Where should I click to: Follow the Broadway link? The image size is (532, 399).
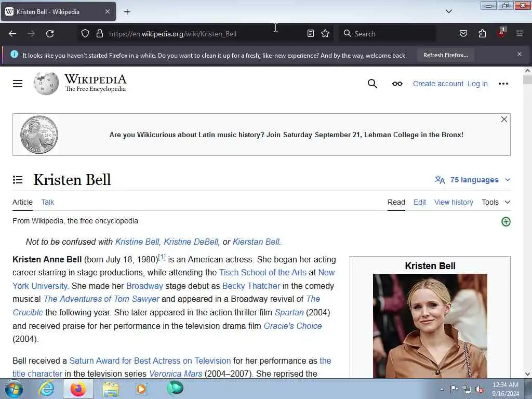point(144,286)
